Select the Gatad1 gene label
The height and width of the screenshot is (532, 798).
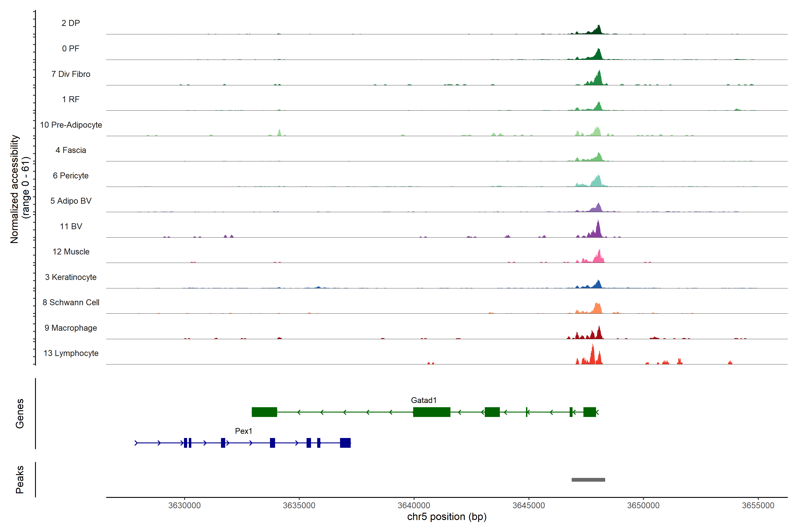click(x=423, y=400)
